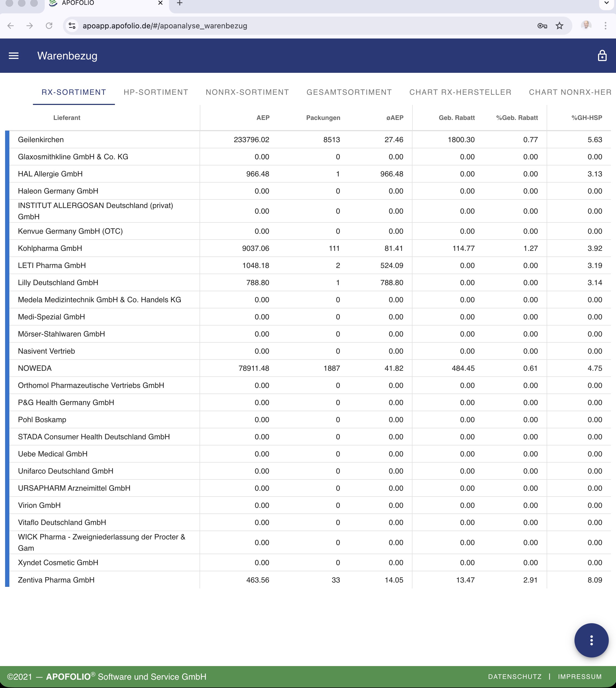
Task: Open a new browser tab
Action: click(180, 3)
